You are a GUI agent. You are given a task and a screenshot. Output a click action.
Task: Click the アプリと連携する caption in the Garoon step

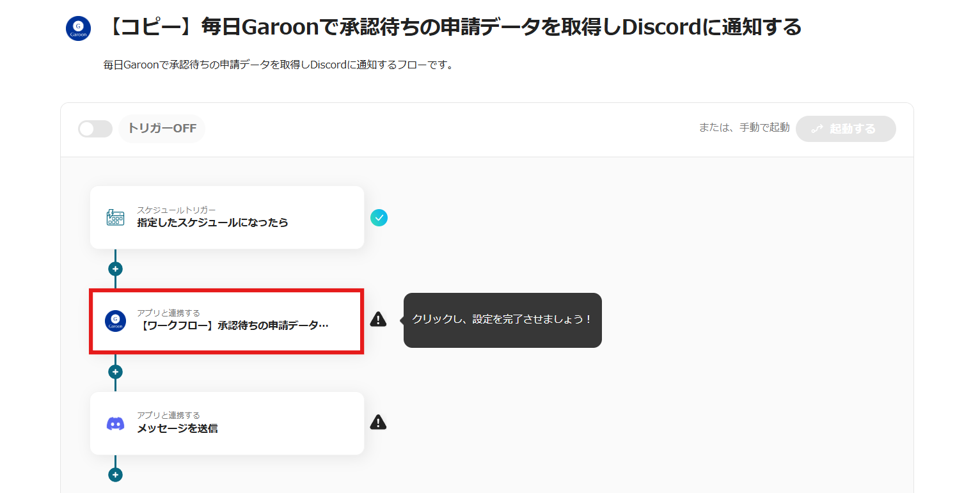point(168,313)
